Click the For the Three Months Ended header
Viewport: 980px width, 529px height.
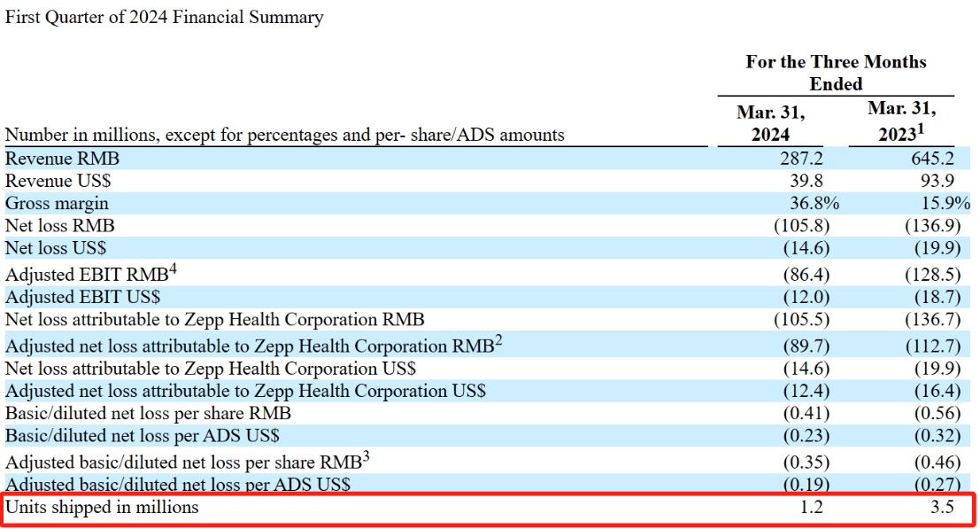coord(836,73)
